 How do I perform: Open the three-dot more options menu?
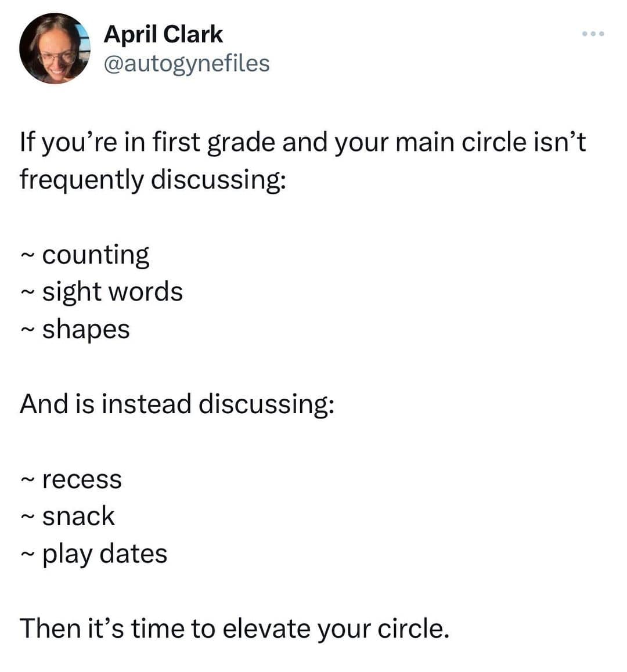(593, 34)
